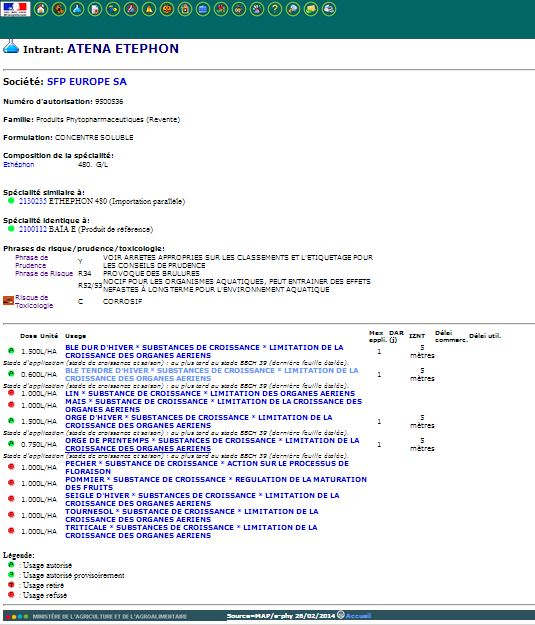The image size is (535, 625).
Task: Click the yellow bell toolbar icon
Action: (149, 9)
